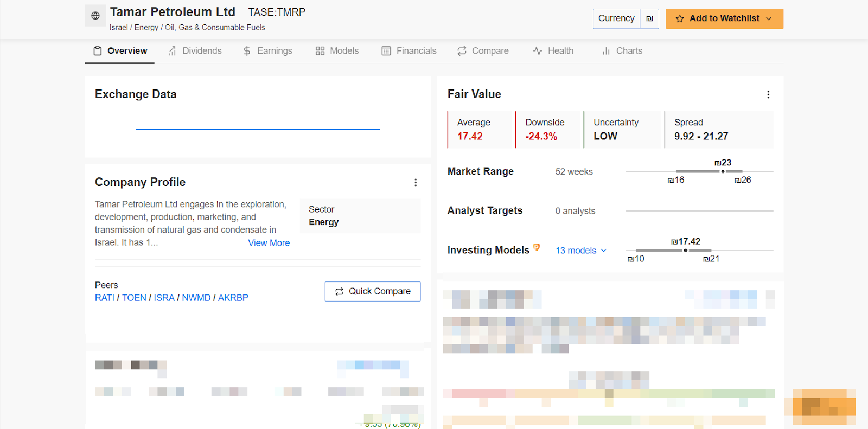
Task: Open the ISRA peer link
Action: [x=164, y=298]
